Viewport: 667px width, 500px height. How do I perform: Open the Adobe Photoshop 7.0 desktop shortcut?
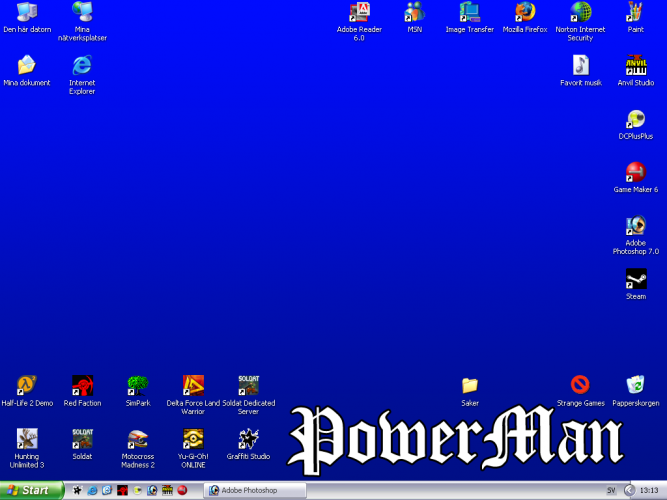coord(635,226)
